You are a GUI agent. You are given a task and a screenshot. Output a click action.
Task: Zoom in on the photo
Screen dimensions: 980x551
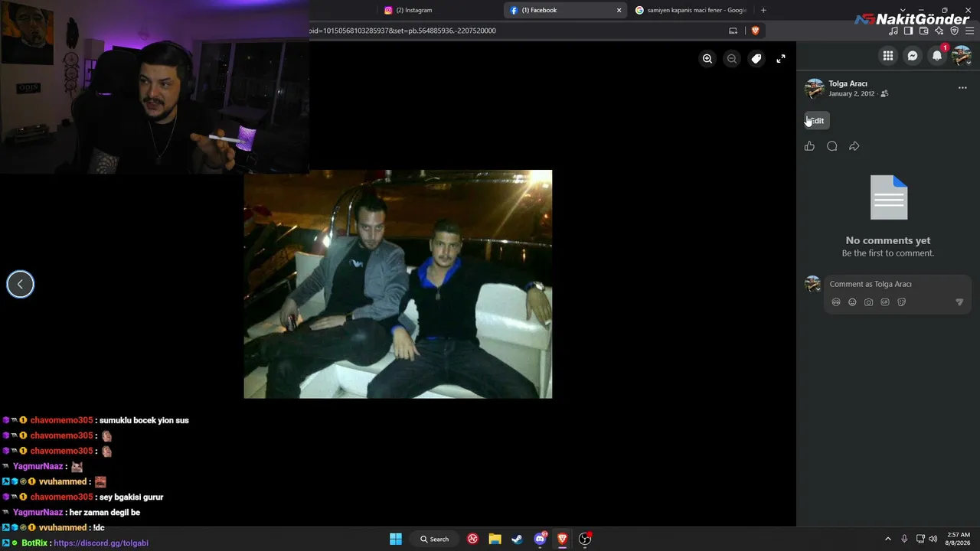click(707, 59)
